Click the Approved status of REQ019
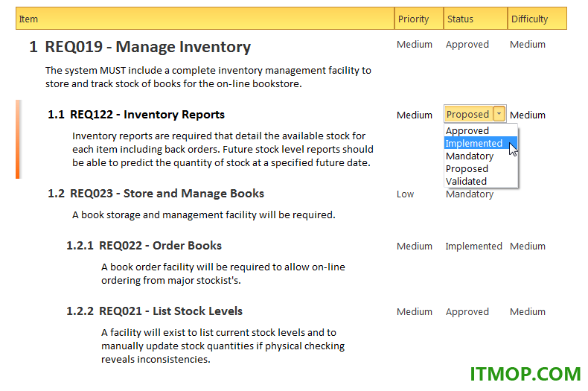The image size is (588, 391). pyautogui.click(x=467, y=45)
